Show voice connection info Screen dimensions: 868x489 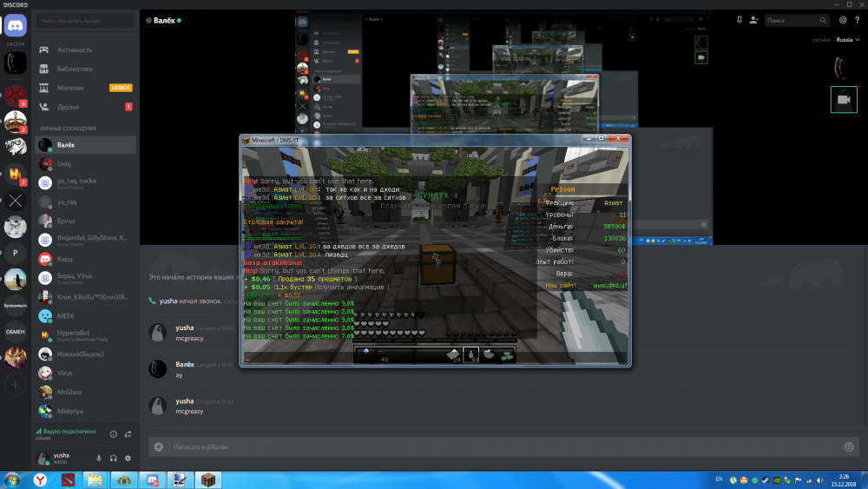(x=113, y=433)
